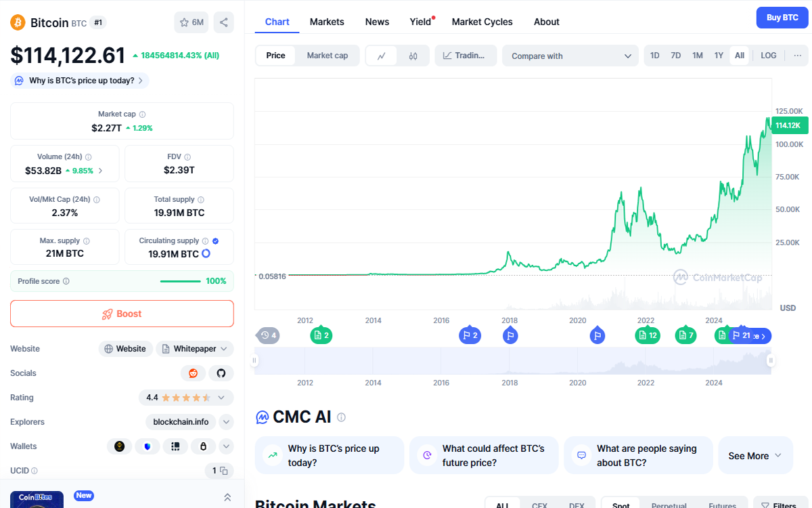812x508 pixels.
Task: Click the Buy BTC button
Action: pos(782,18)
